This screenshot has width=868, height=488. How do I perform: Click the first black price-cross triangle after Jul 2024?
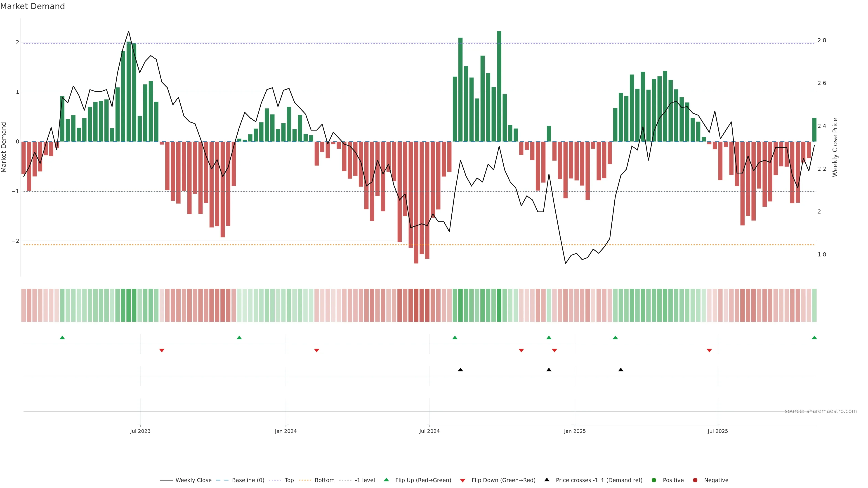(x=460, y=370)
